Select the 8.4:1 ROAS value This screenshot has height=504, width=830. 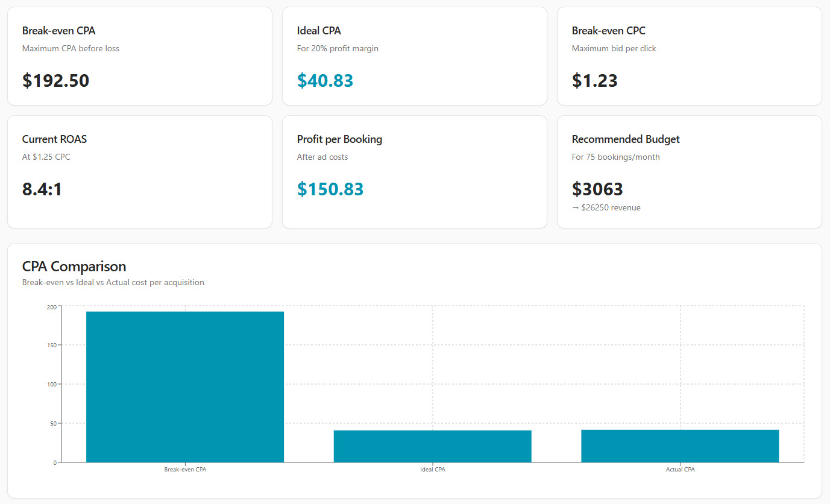(42, 189)
